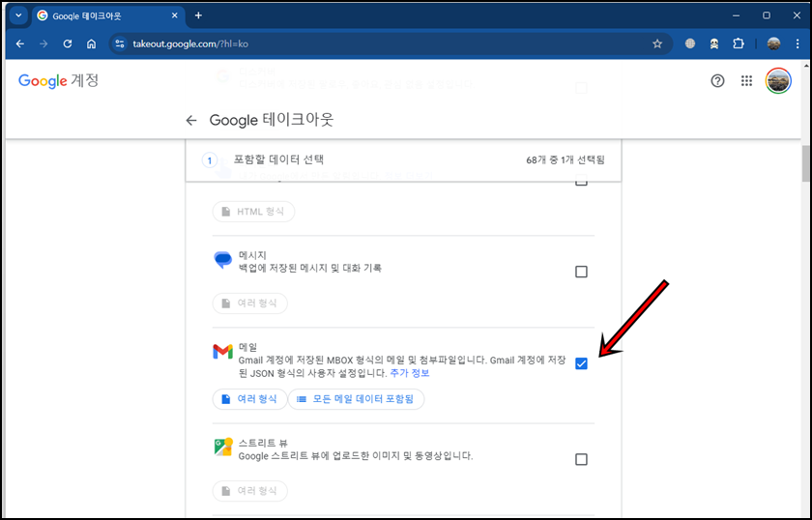
Task: Go back with Takeout arrow icon
Action: coord(191,121)
